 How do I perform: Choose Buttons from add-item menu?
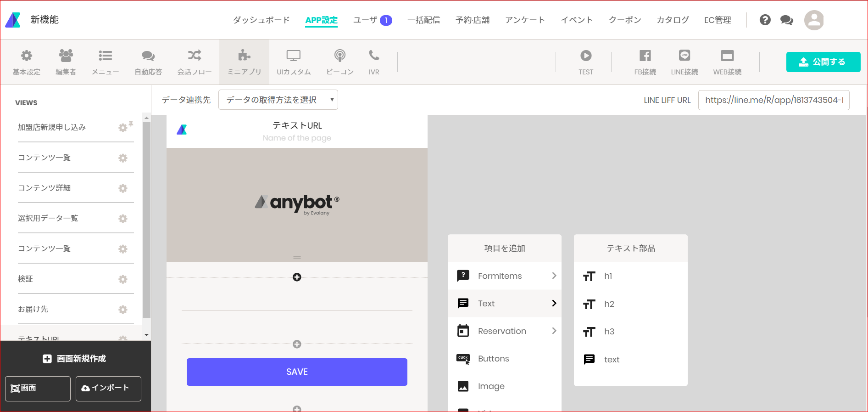(x=505, y=359)
